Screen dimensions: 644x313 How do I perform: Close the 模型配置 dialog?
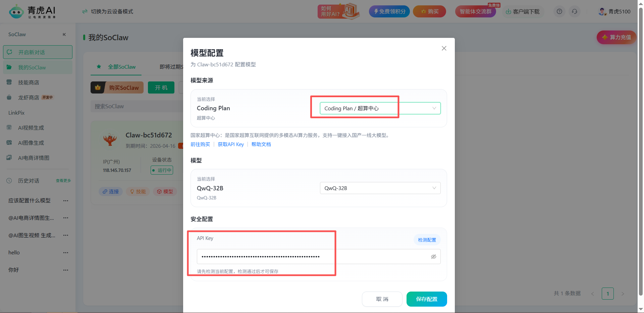[x=444, y=48]
